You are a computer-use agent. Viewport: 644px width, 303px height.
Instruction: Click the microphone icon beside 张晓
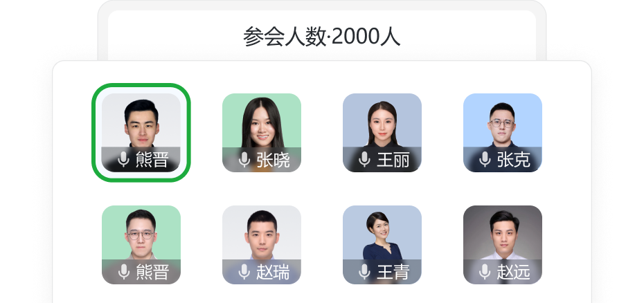tap(244, 159)
